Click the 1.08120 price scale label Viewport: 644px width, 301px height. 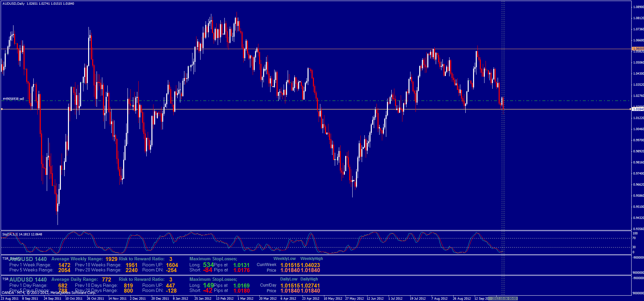[638, 18]
